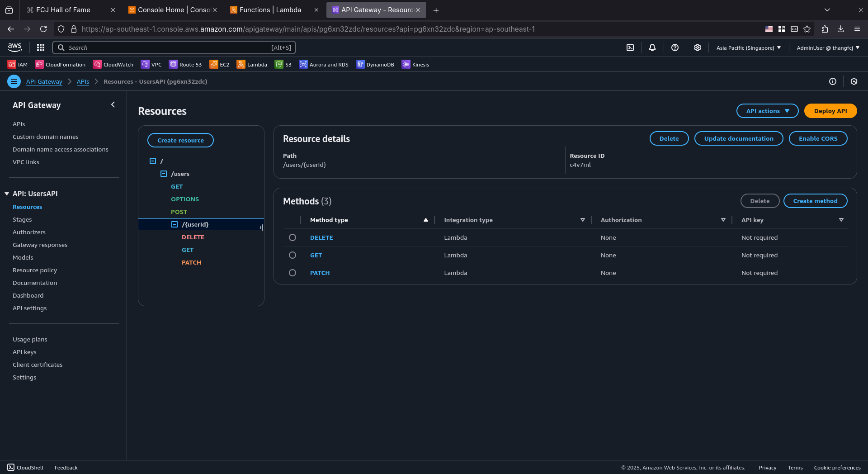Open the Asia Pacific (Singapore) region dropdown
This screenshot has width=868, height=474.
749,47
